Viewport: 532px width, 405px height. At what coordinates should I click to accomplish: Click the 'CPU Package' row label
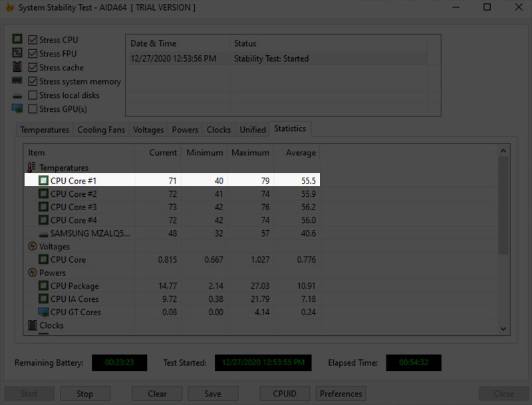click(74, 286)
